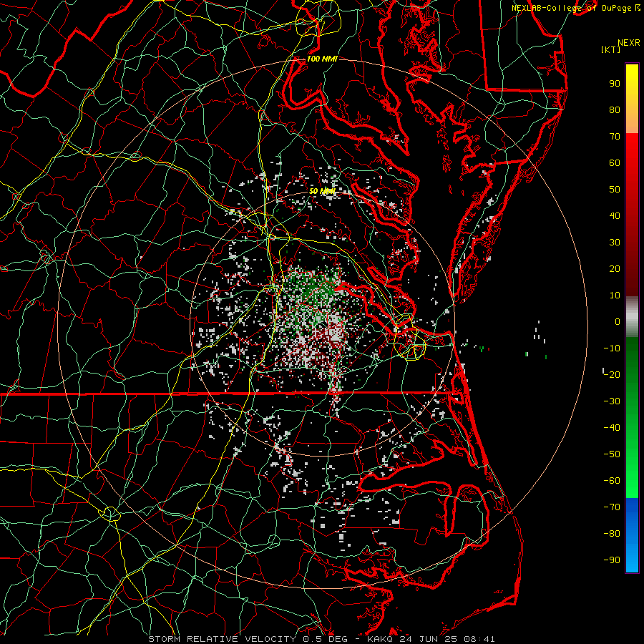Click the -60 value on the velocity scale
The width and height of the screenshot is (644, 644).
pyautogui.click(x=612, y=481)
